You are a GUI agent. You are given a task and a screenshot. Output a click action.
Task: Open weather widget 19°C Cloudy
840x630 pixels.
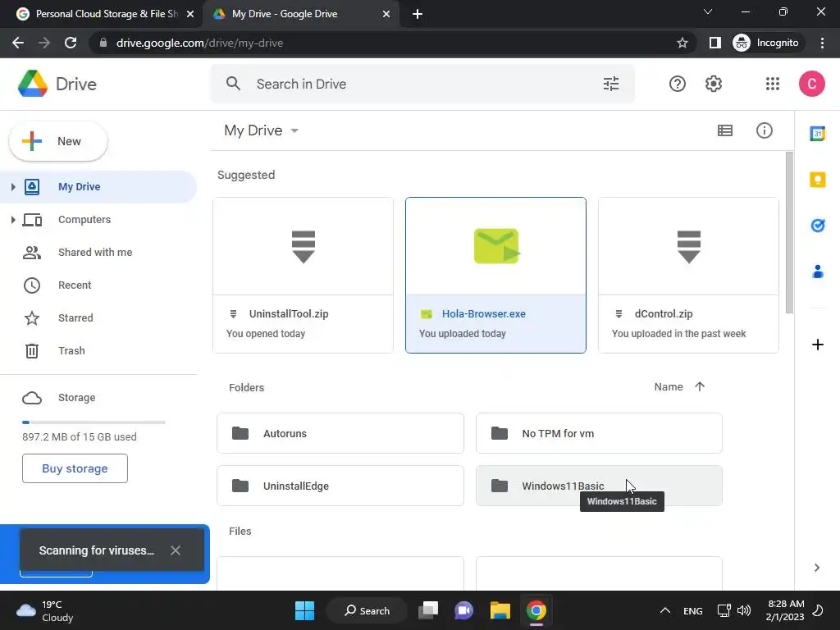click(45, 610)
